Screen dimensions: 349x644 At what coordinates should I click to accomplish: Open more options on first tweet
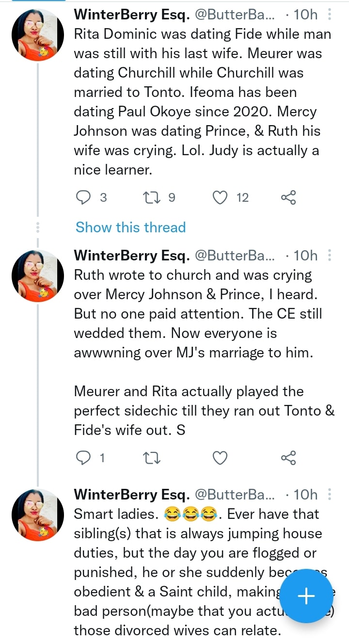tap(330, 15)
